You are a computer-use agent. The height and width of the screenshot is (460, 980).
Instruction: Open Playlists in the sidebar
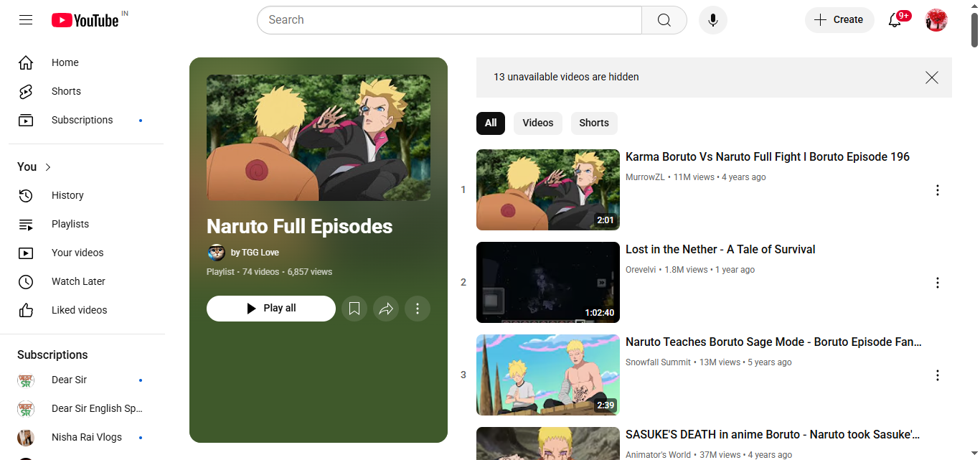coord(86,224)
